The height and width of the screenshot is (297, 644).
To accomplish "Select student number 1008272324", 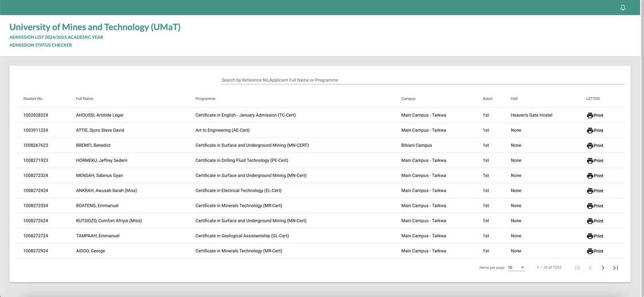I will click(x=36, y=176).
